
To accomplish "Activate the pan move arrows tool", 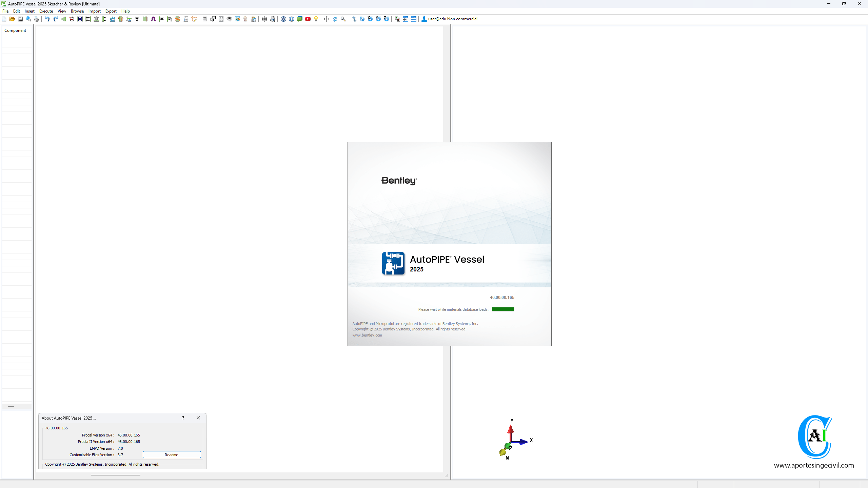I will click(327, 19).
